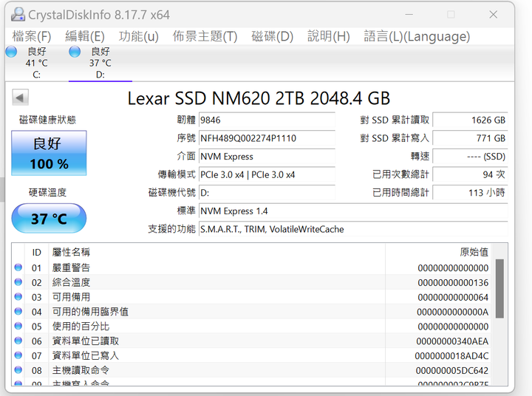Click the serial number field NFH489Q002274P1110

(267, 138)
